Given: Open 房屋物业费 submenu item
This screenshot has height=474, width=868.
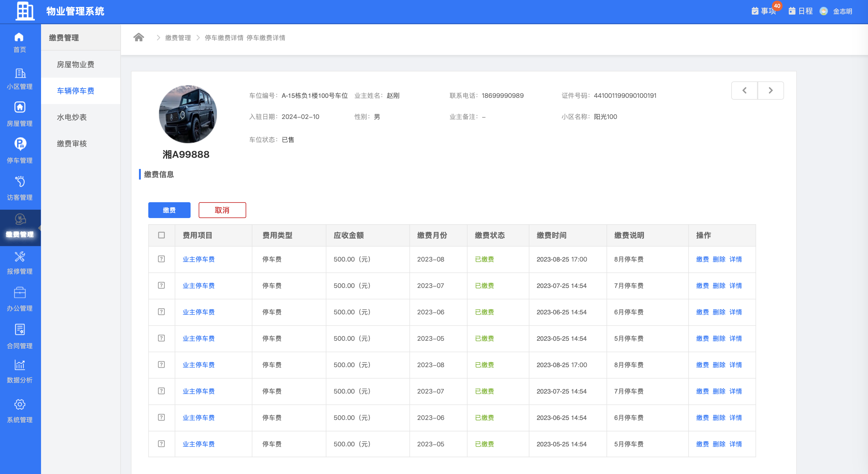Looking at the screenshot, I should [x=81, y=64].
